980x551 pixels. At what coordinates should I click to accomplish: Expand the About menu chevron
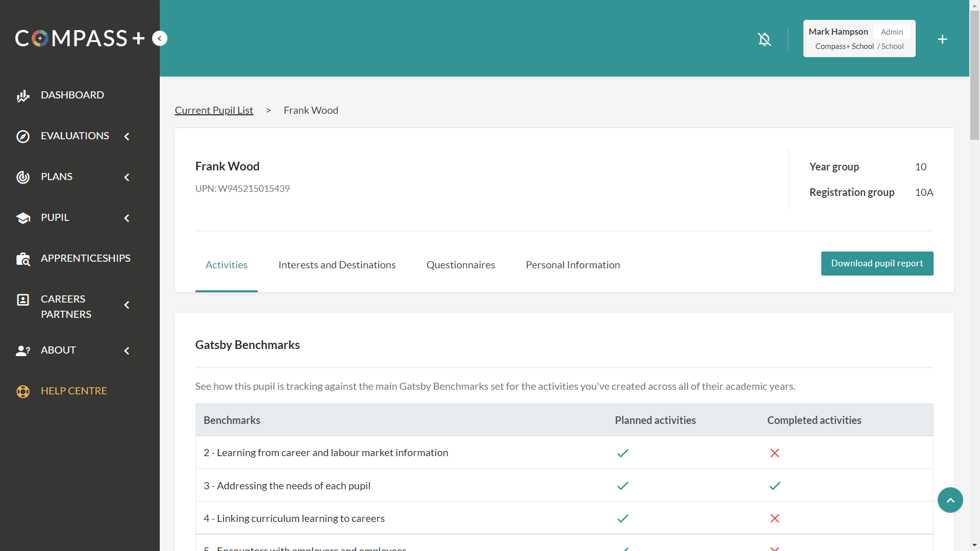[127, 350]
